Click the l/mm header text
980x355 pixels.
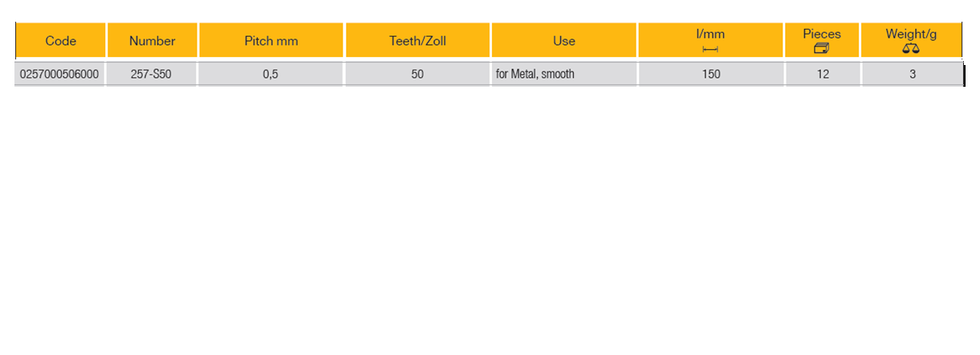[x=710, y=35]
